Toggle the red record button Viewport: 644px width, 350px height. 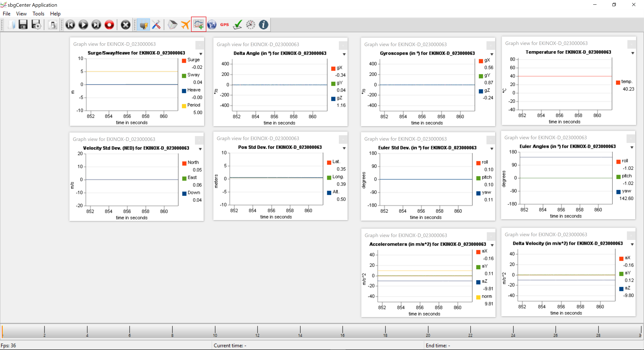(109, 24)
